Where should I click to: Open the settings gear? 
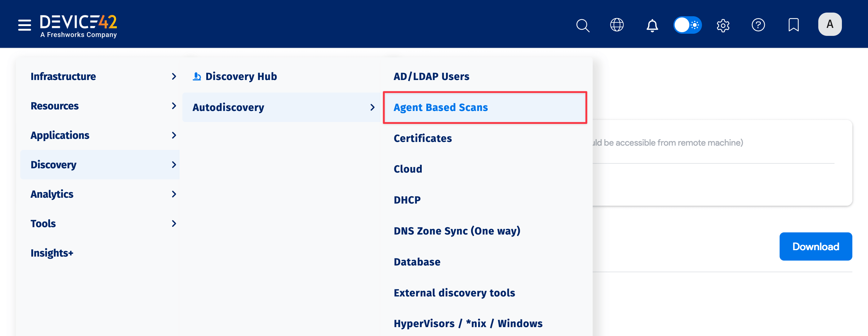(723, 25)
